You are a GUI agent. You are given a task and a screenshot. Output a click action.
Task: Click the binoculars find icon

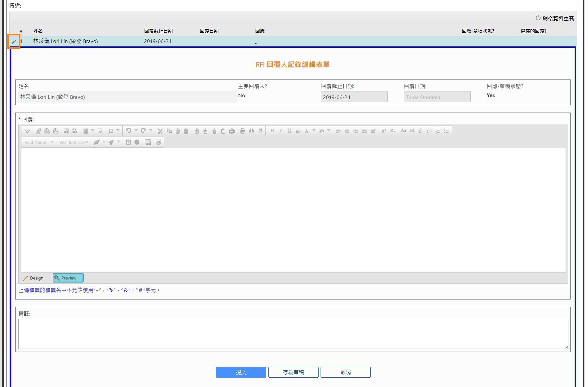[251, 131]
